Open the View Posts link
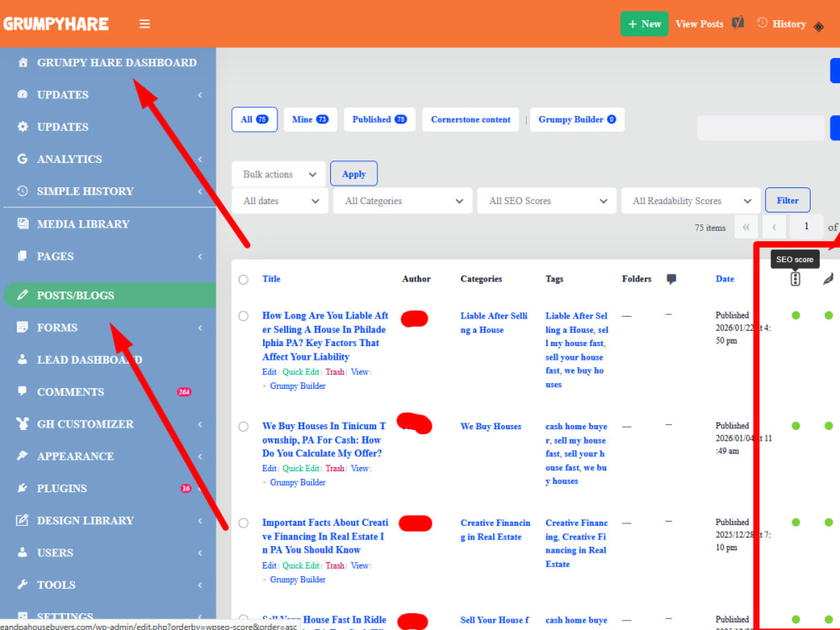 699,24
